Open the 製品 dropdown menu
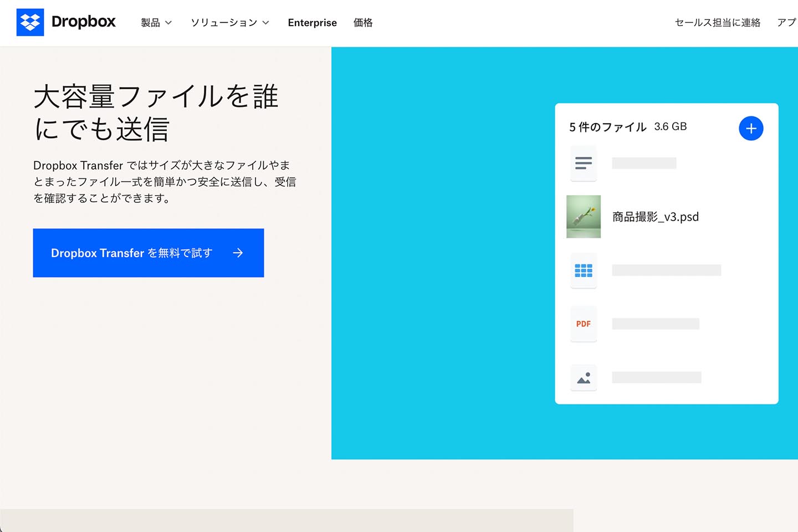This screenshot has height=532, width=798. coord(150,23)
